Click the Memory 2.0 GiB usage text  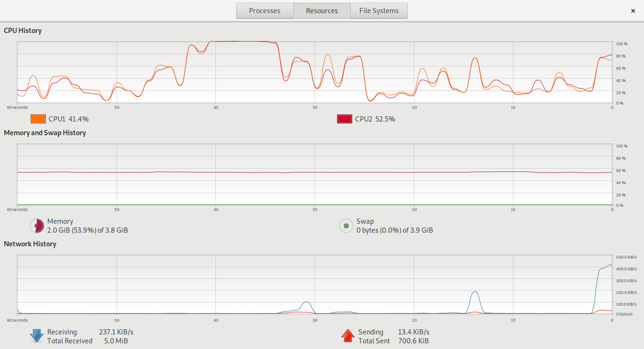[x=87, y=230]
